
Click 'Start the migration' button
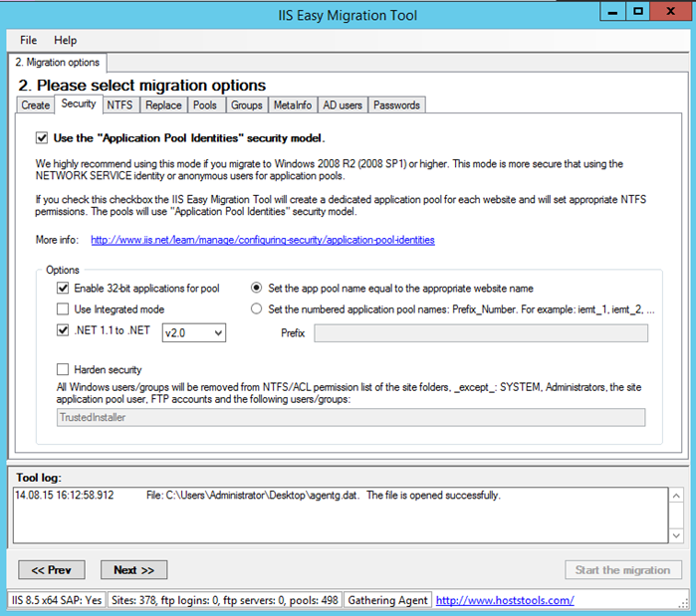(622, 570)
